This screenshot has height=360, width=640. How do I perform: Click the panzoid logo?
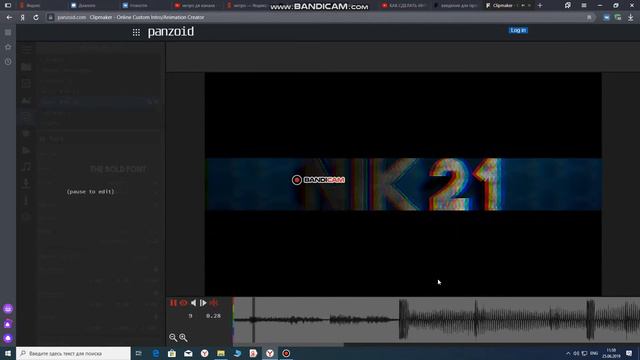(x=171, y=32)
